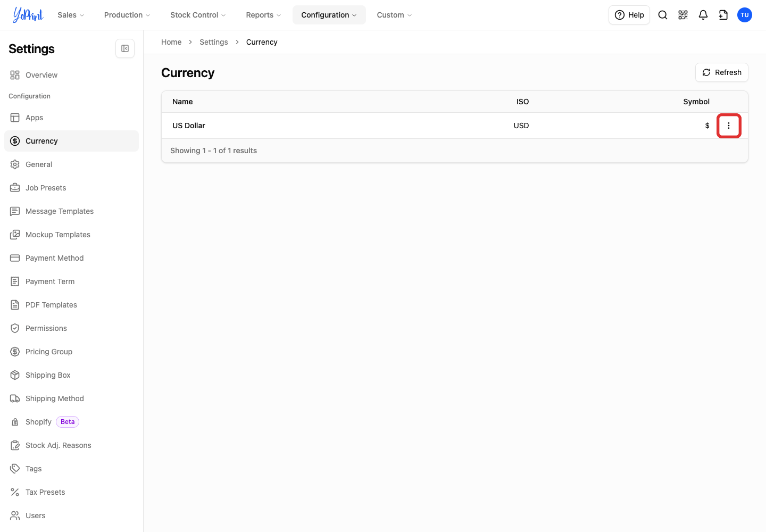The width and height of the screenshot is (766, 532).
Task: Open the notifications bell
Action: [x=703, y=15]
